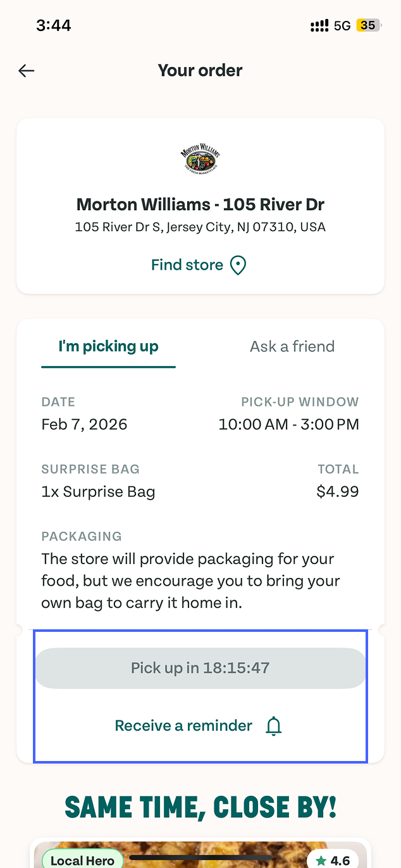The height and width of the screenshot is (868, 401).
Task: Switch to the I'm picking up tab
Action: tap(108, 346)
